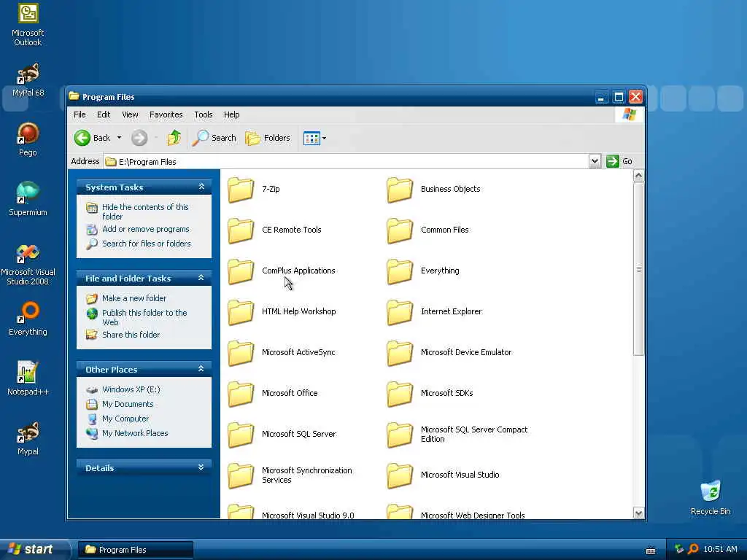
Task: Open the View menu
Action: [130, 114]
